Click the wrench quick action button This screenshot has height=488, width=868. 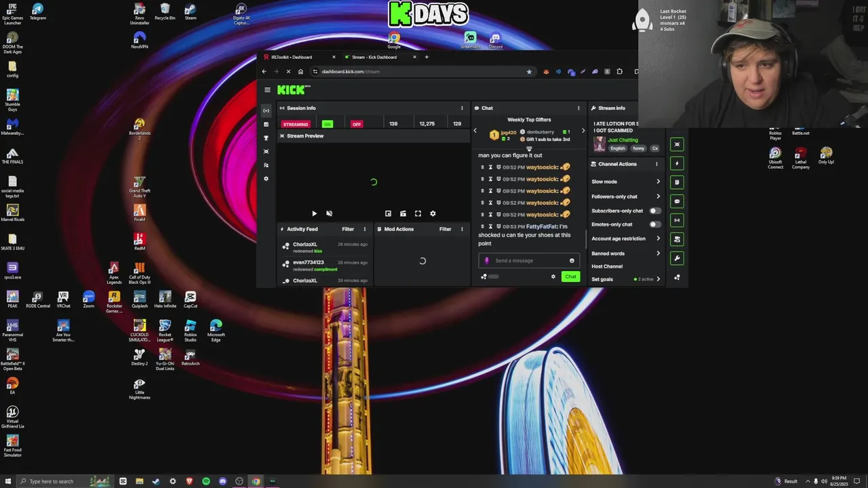(x=677, y=258)
